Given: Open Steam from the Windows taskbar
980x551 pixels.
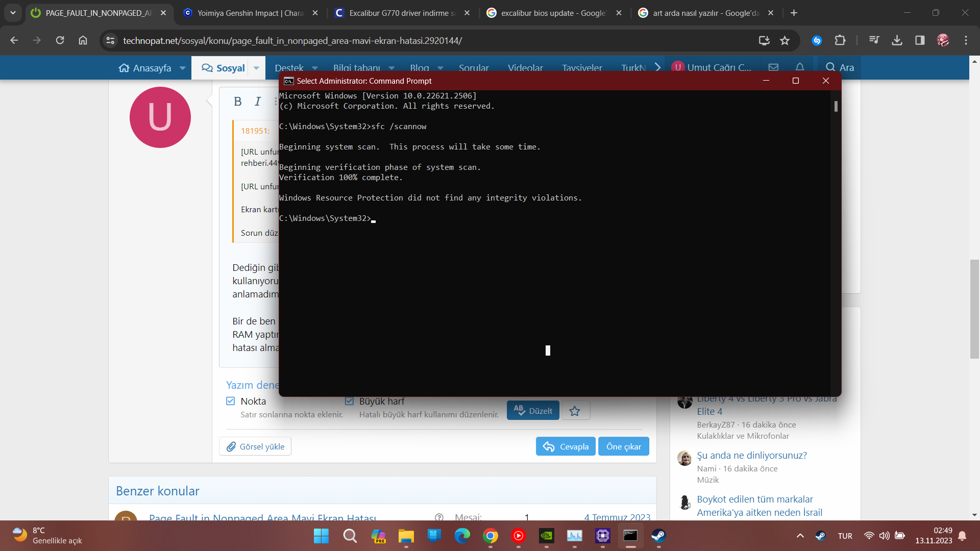Looking at the screenshot, I should (x=658, y=536).
